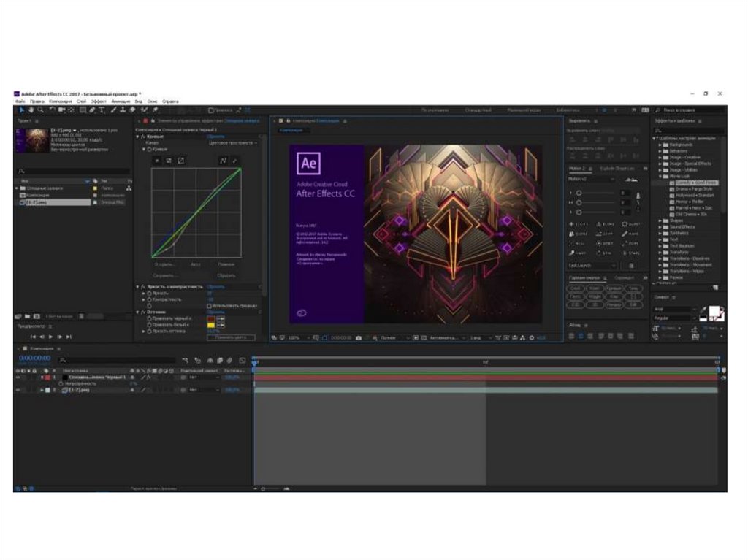Click the yellow 'map white to' swatch
748x560 pixels.
(x=211, y=325)
